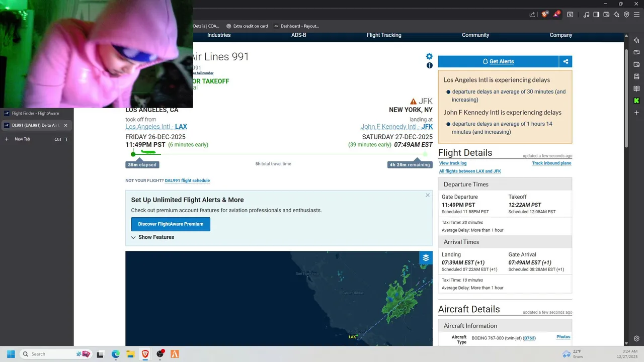This screenshot has height=362, width=644.
Task: Open aircraft Photos link
Action: tap(563, 337)
